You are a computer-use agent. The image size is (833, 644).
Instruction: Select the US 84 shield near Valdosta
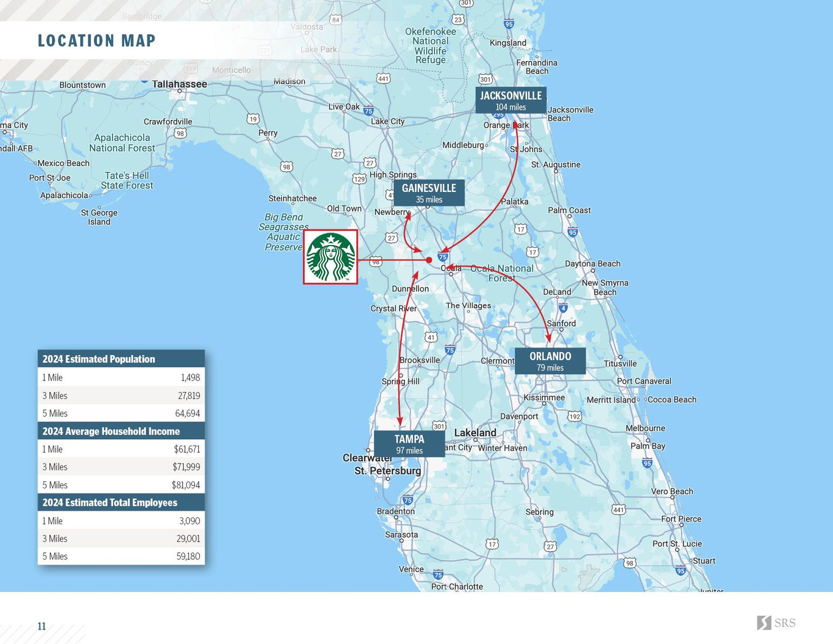pos(336,20)
